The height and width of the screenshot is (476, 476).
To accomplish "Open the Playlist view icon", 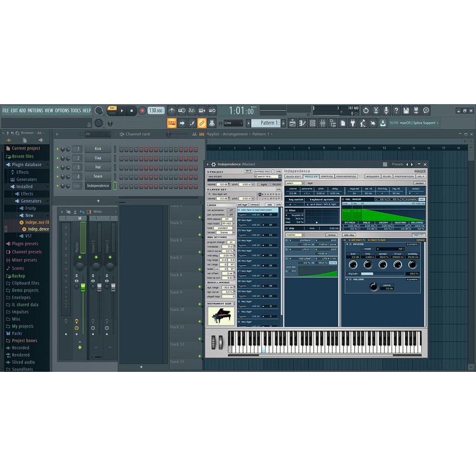I will tap(292, 123).
